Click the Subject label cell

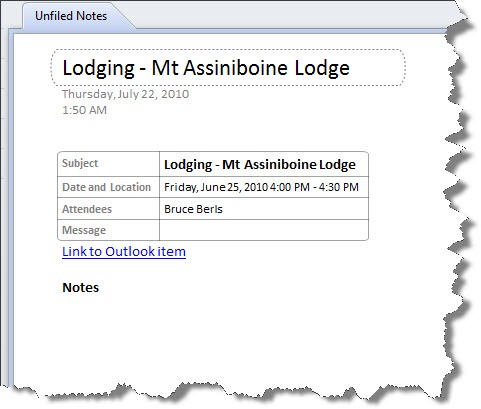[109, 164]
